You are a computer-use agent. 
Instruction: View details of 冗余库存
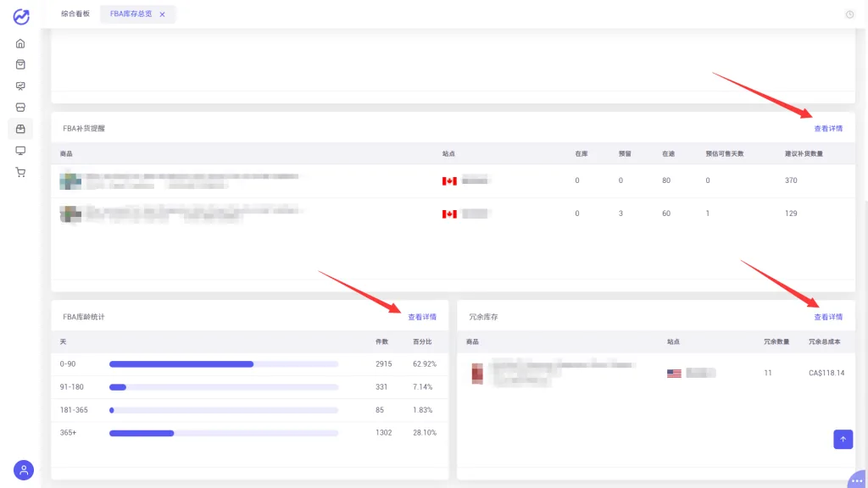pos(828,317)
